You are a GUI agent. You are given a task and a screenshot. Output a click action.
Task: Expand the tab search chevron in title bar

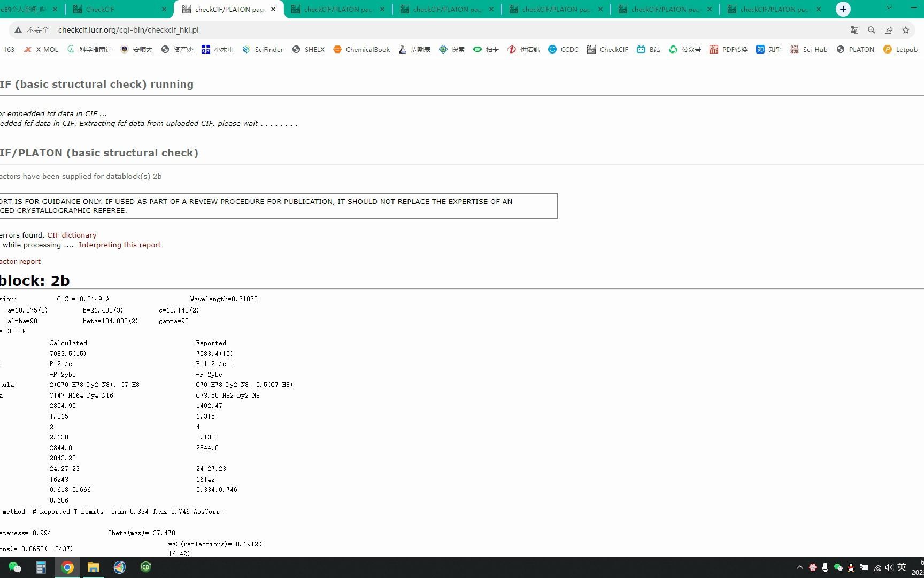tap(889, 8)
